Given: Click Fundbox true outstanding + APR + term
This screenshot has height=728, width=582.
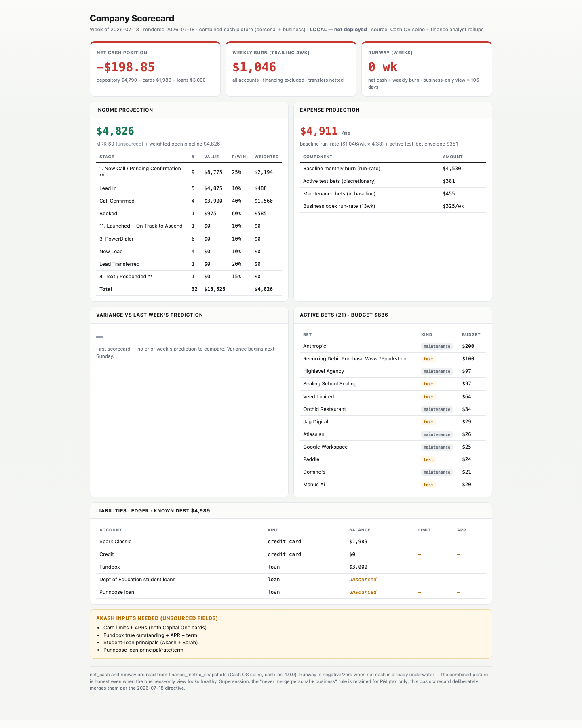Looking at the screenshot, I should 150,635.
